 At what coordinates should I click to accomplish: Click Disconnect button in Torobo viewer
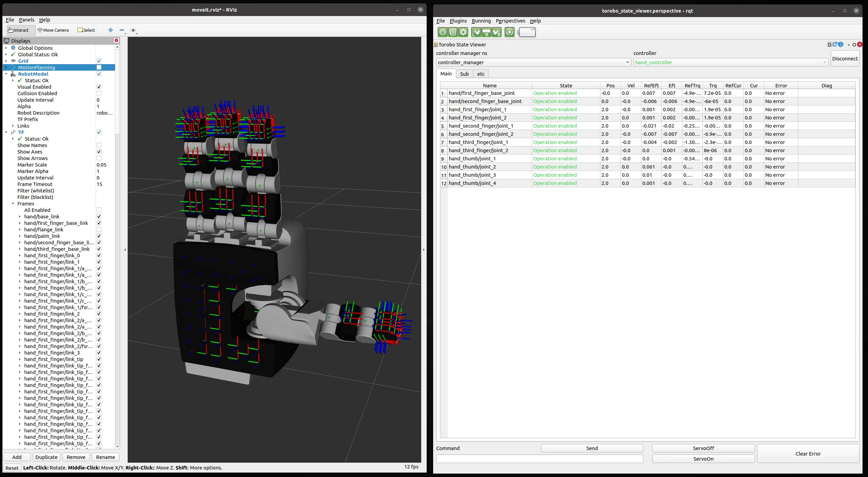[x=844, y=58]
